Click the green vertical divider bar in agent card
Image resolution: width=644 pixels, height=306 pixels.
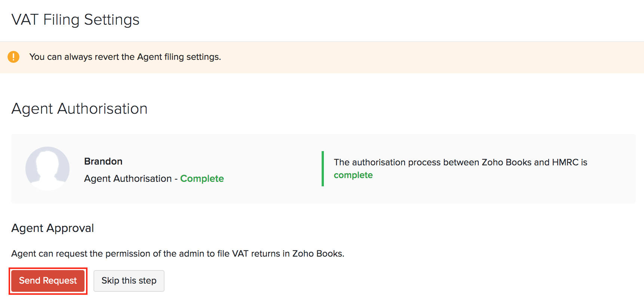322,168
